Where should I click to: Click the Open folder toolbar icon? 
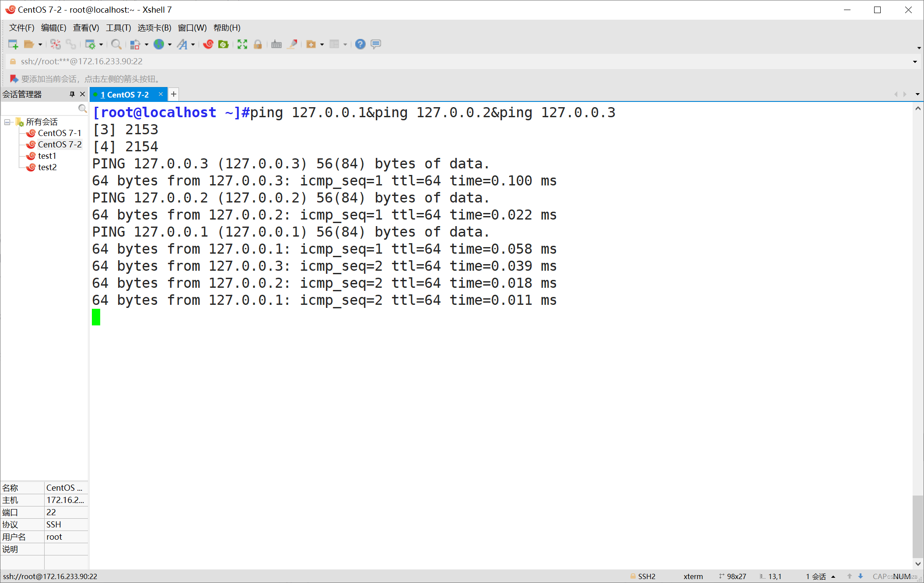tap(29, 44)
